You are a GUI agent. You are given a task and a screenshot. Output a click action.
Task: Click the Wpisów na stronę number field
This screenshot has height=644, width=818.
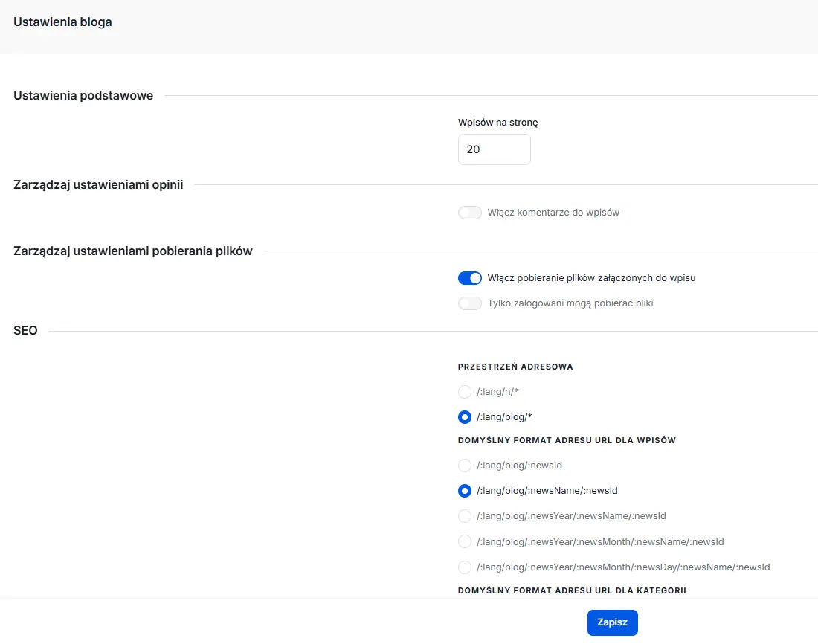click(494, 149)
